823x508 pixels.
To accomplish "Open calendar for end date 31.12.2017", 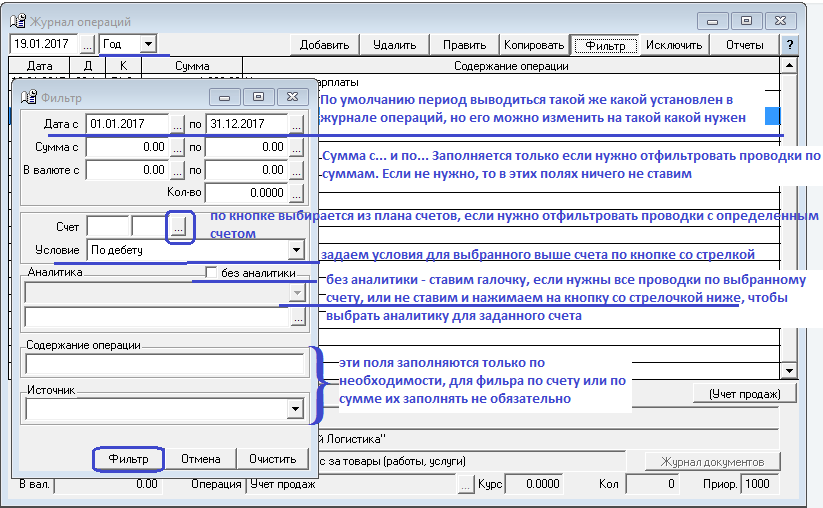I will click(x=297, y=124).
